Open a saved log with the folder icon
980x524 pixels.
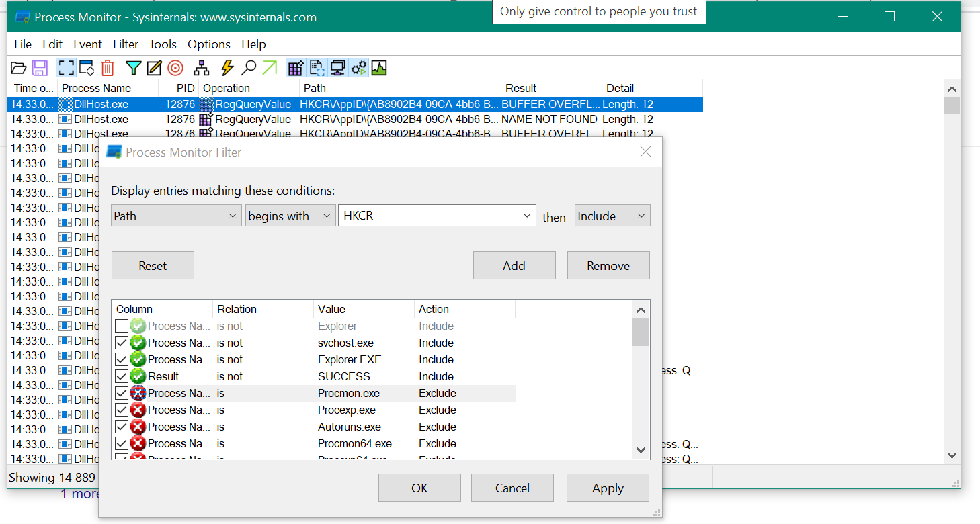tap(18, 68)
